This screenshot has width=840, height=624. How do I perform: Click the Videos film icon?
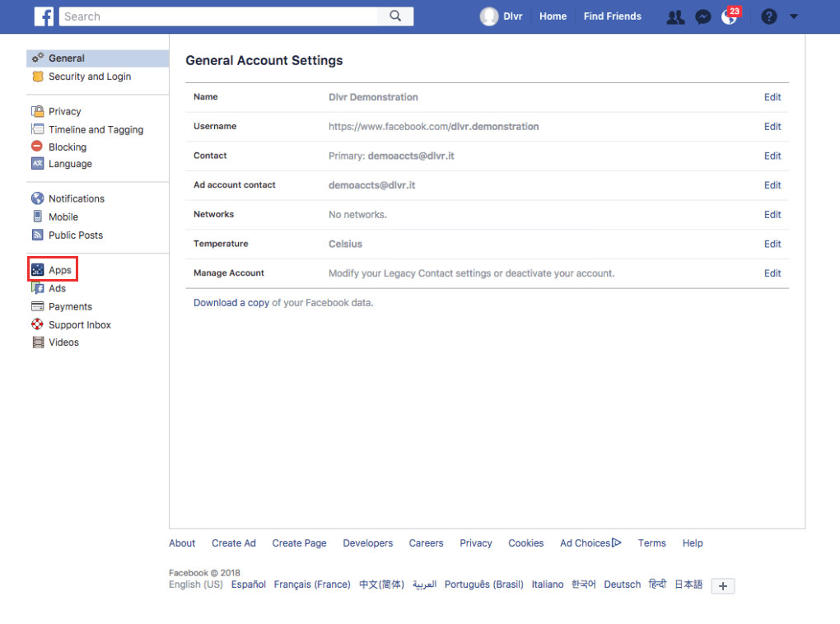coord(38,342)
